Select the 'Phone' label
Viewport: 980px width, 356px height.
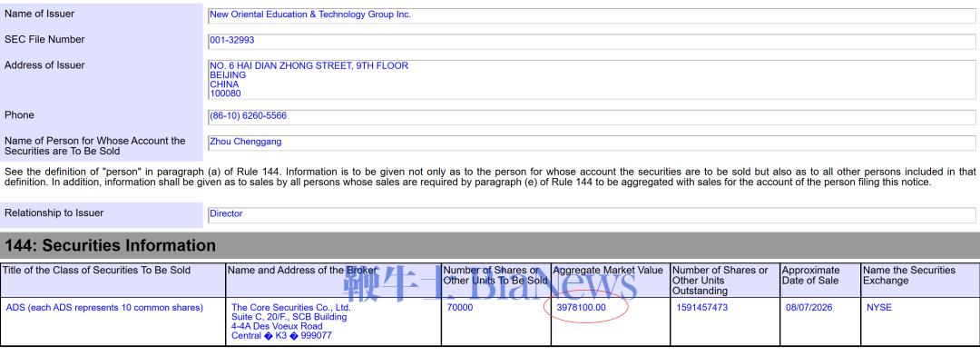[19, 115]
